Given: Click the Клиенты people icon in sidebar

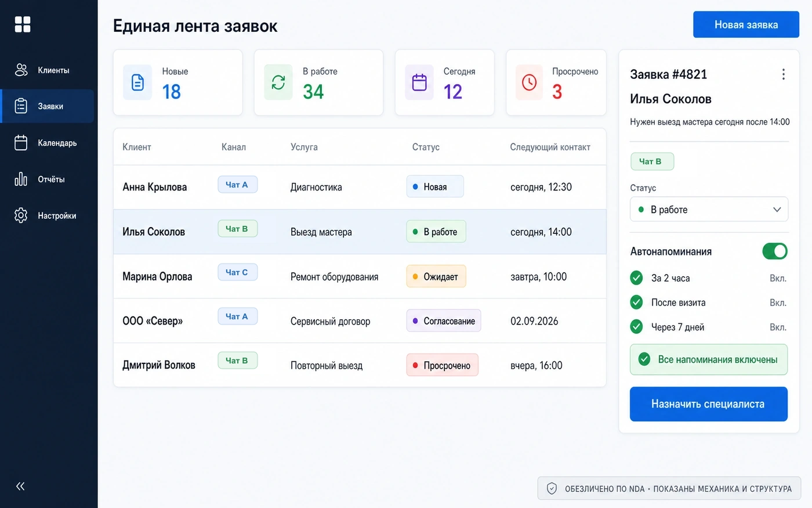Looking at the screenshot, I should pos(21,70).
